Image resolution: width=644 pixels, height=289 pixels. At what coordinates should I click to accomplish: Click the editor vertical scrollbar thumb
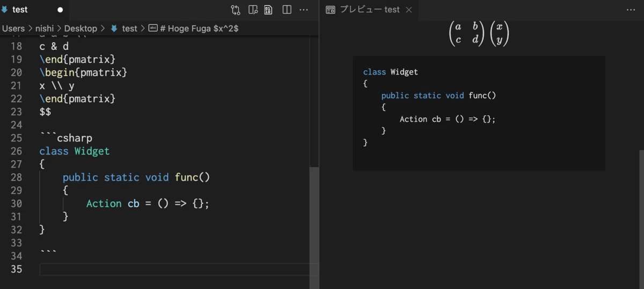click(314, 228)
